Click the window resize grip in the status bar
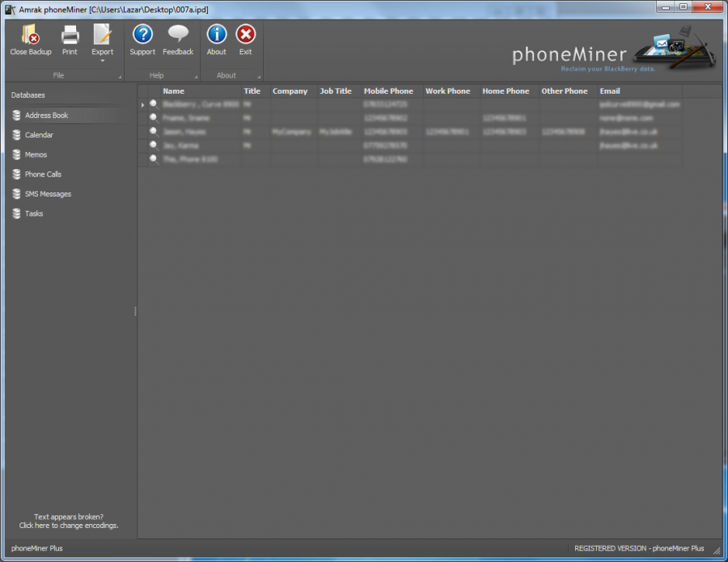Viewport: 728px width, 562px height. click(717, 551)
